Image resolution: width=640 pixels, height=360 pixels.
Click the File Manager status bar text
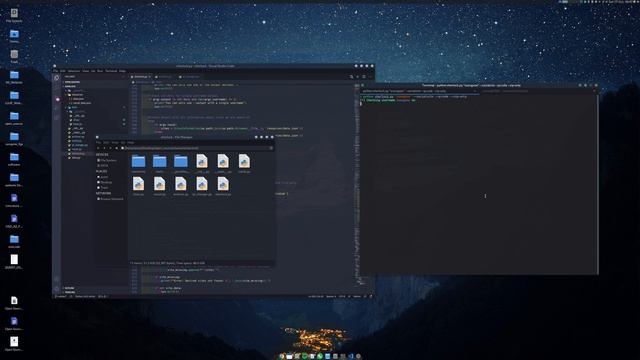click(x=167, y=263)
